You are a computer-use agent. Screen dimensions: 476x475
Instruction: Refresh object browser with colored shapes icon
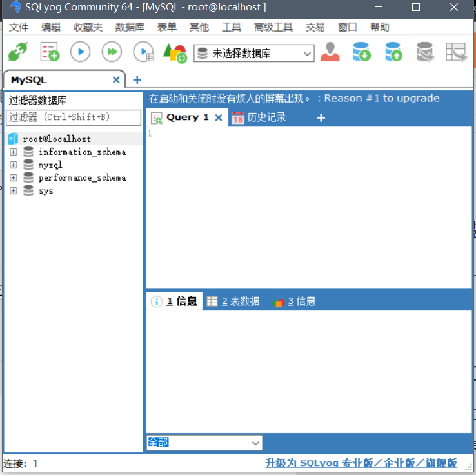click(175, 53)
